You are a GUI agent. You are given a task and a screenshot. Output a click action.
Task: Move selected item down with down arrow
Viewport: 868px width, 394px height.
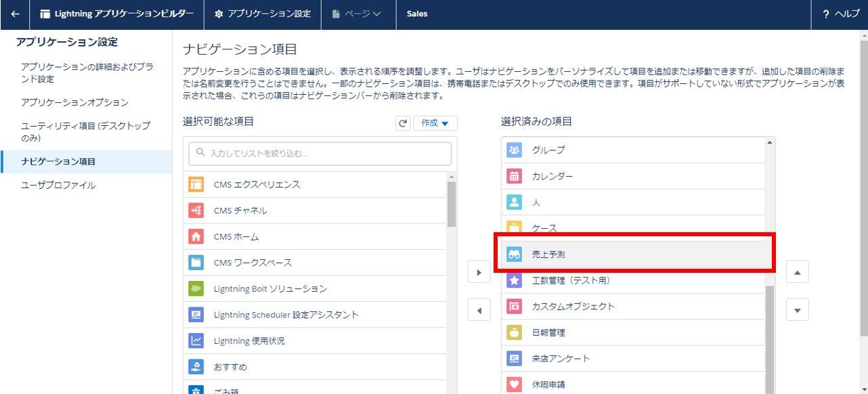pyautogui.click(x=797, y=310)
